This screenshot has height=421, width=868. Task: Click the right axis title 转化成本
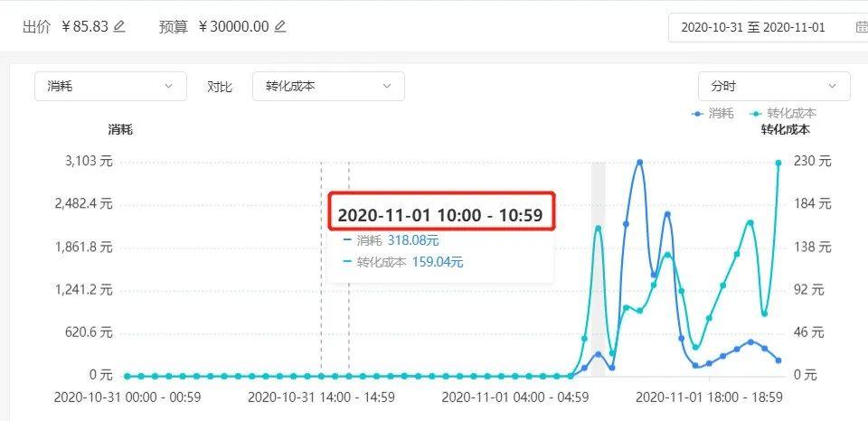coord(786,130)
